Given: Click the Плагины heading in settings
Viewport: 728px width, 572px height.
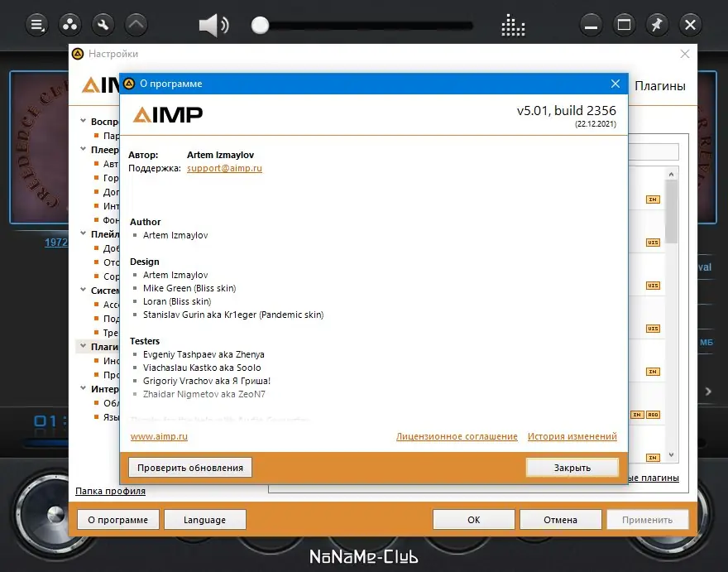Looking at the screenshot, I should point(660,86).
